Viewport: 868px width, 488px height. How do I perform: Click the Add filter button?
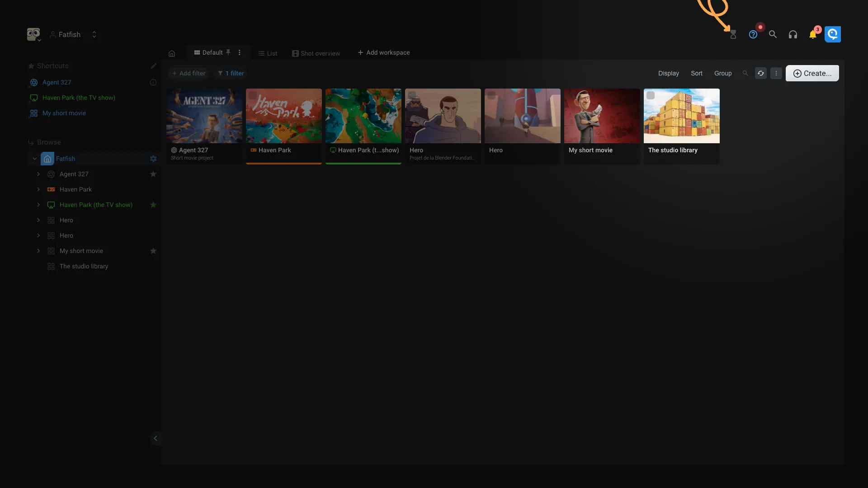(189, 73)
